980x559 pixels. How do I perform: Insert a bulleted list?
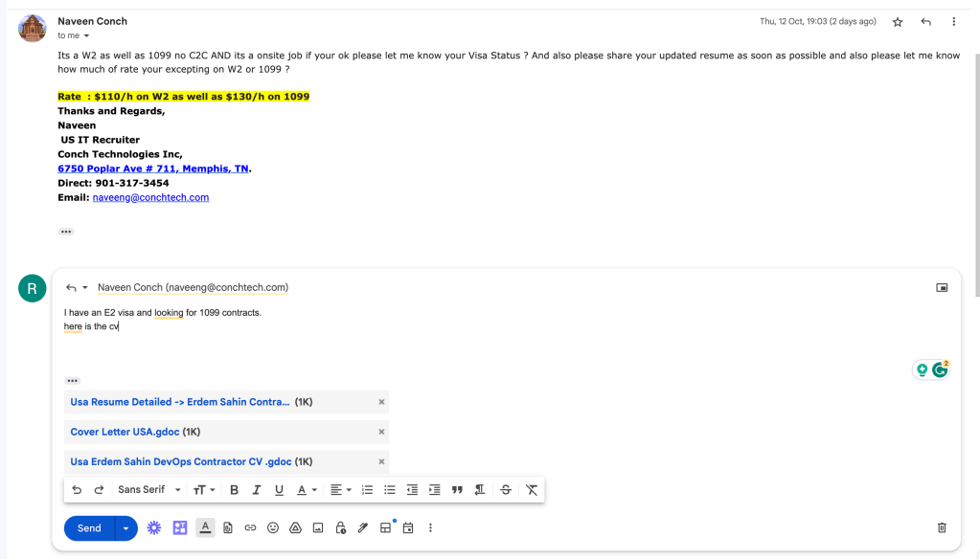(389, 490)
